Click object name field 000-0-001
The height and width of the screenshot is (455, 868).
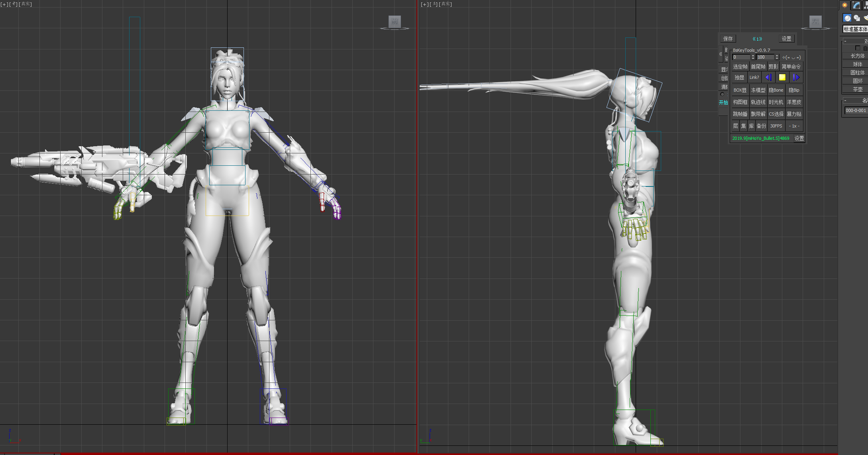tap(856, 110)
